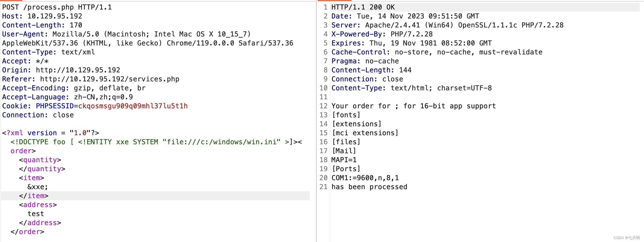The width and height of the screenshot is (644, 242).
Task: Select the [Ports] line
Action: pos(346,169)
